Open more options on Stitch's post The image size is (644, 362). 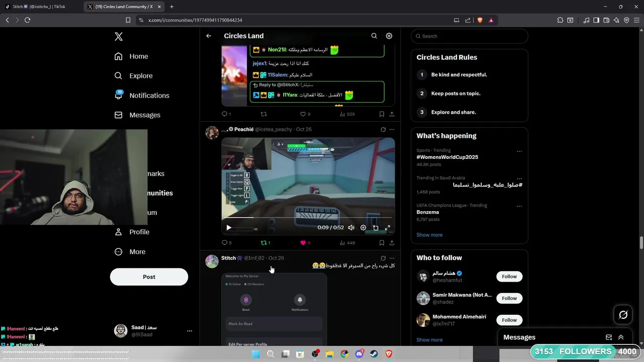click(x=392, y=258)
